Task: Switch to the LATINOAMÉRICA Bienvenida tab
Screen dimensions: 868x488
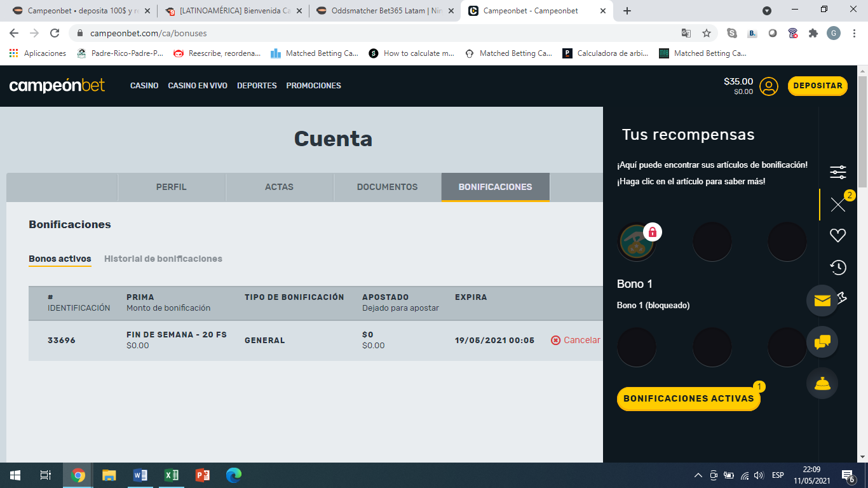Action: [x=233, y=11]
